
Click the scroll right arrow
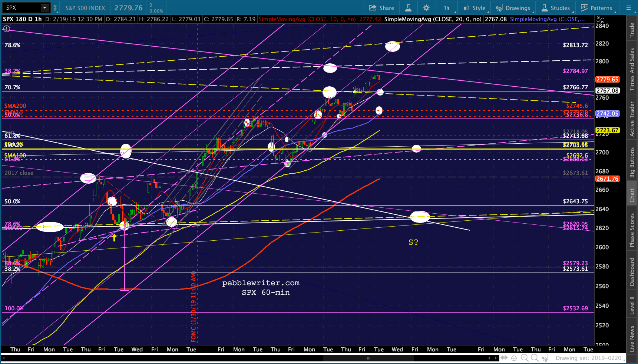(x=496, y=358)
